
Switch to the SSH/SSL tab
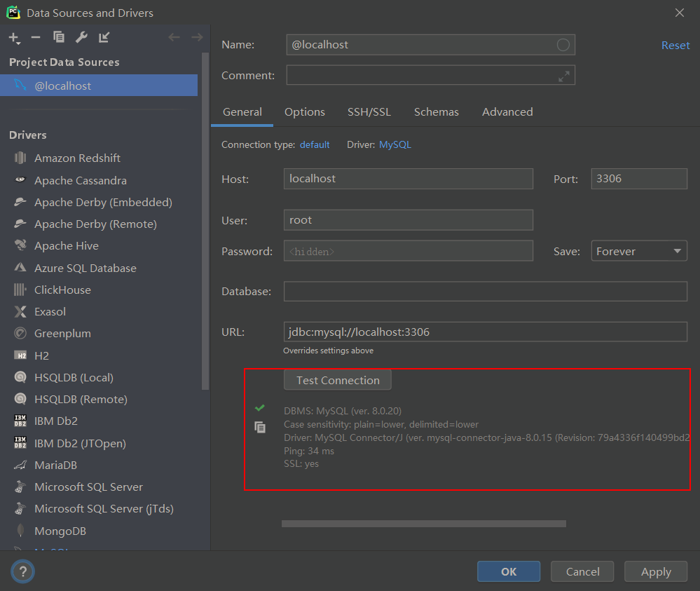click(x=369, y=112)
